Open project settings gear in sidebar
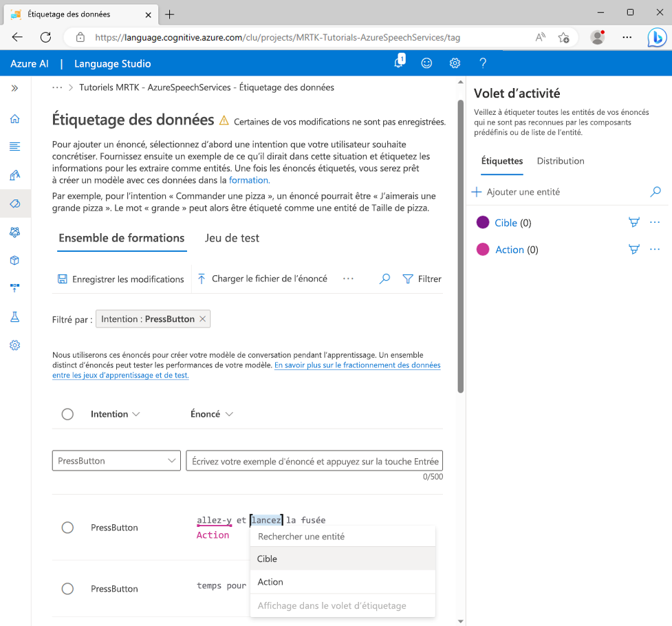672x626 pixels. [x=14, y=345]
